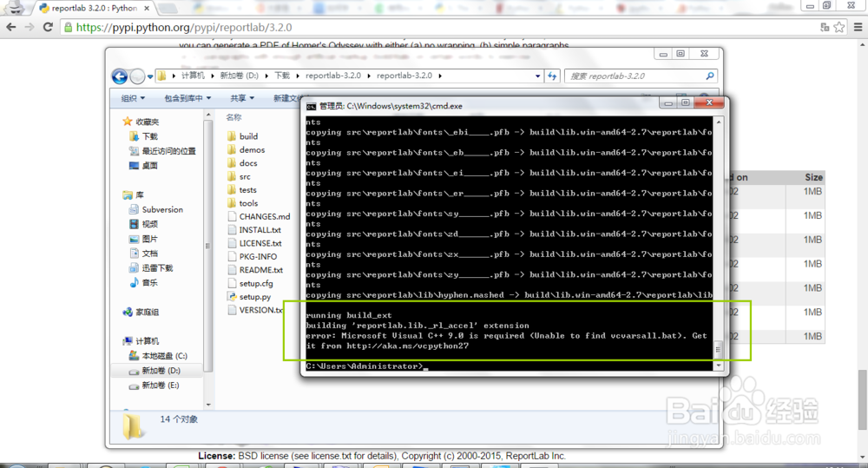868x468 pixels.
Task: Select the tools folder in file list
Action: 248,203
